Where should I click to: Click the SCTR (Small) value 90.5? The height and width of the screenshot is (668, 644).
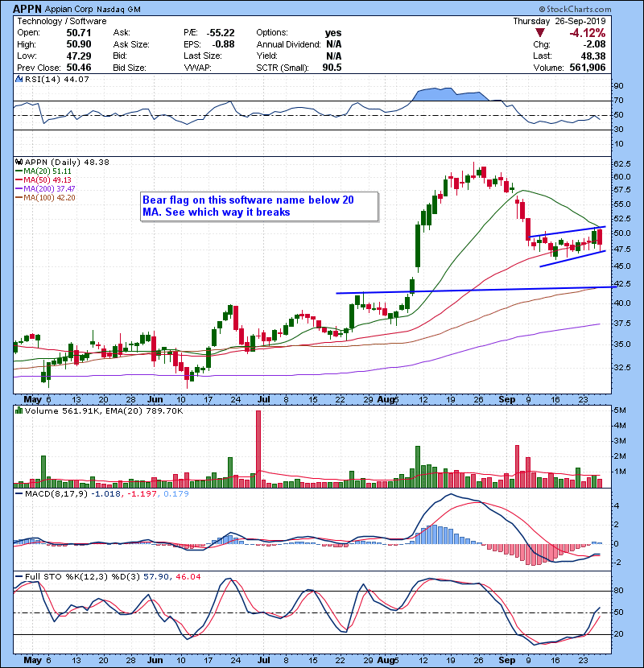(x=332, y=68)
